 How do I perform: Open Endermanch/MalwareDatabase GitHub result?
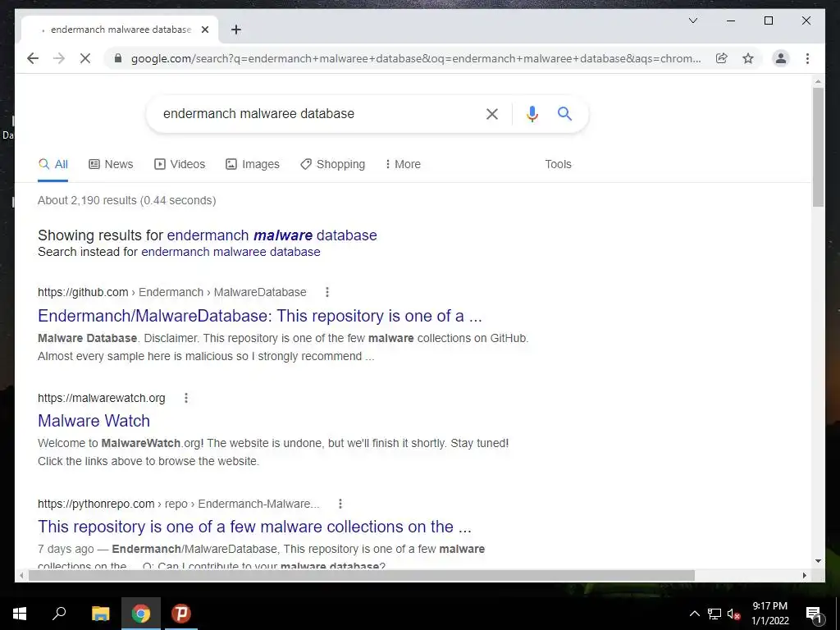click(260, 316)
